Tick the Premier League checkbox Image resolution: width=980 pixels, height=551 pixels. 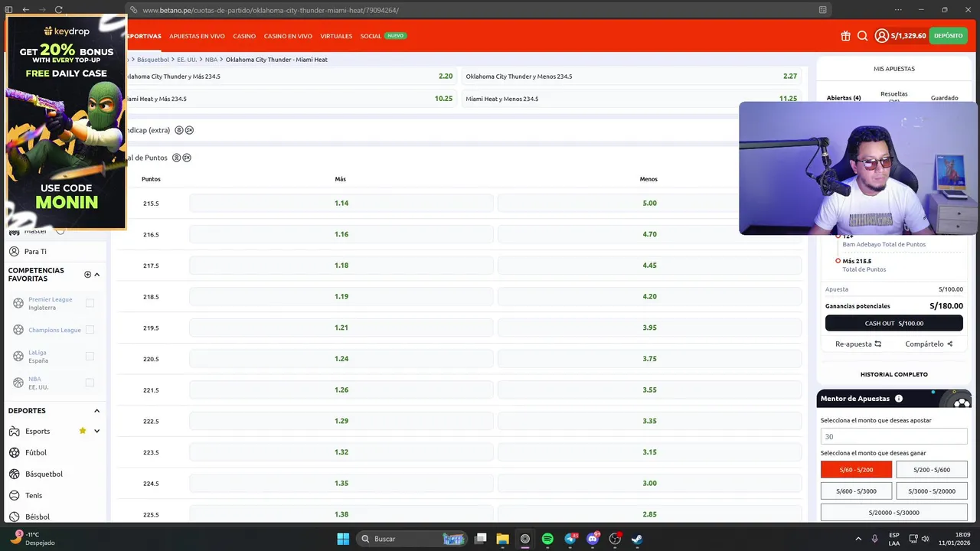coord(90,303)
